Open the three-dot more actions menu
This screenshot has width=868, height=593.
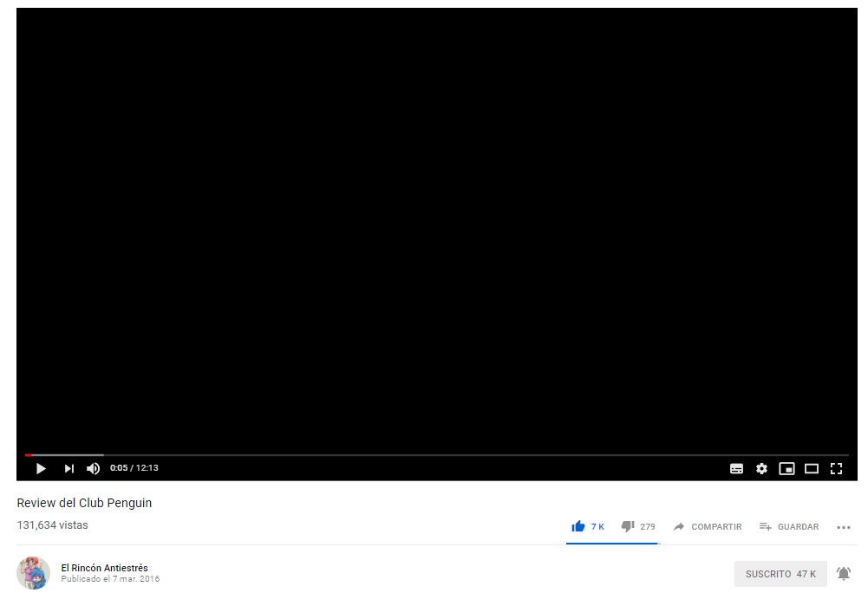point(844,527)
